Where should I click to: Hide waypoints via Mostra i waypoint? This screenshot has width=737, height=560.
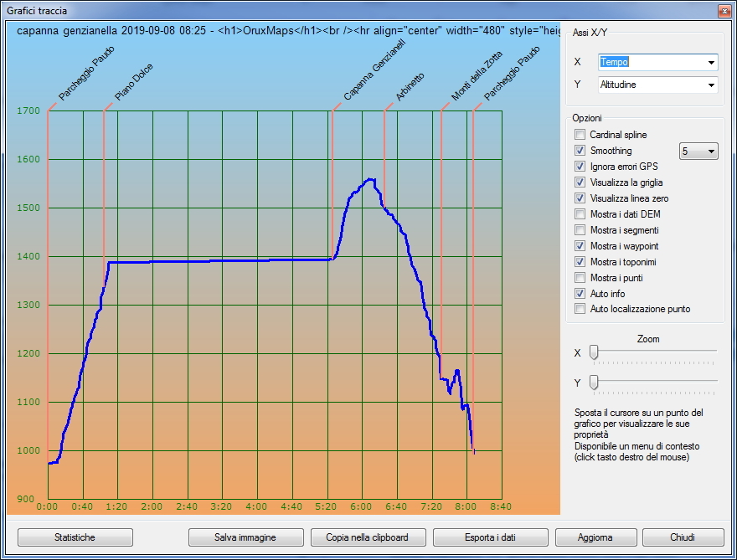(x=580, y=246)
